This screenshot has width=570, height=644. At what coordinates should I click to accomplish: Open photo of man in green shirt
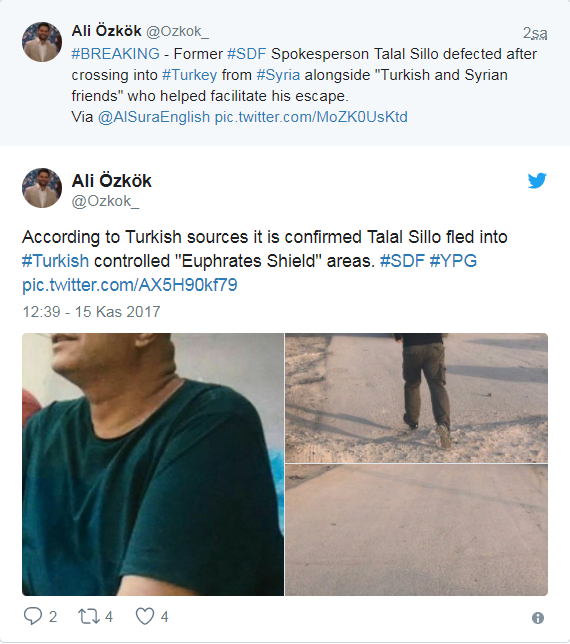coord(153,464)
